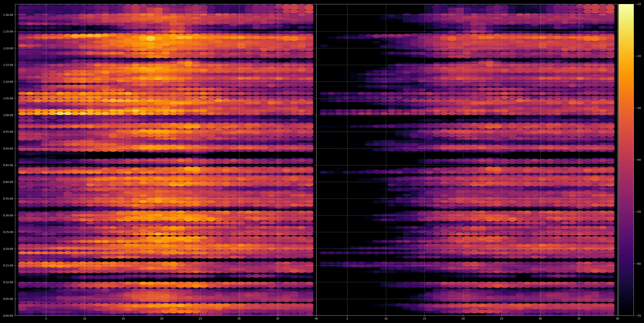Screen dimensions: 644x323
Task: Click x-axis label 40 ending right heatmap
Action: tap(618, 319)
